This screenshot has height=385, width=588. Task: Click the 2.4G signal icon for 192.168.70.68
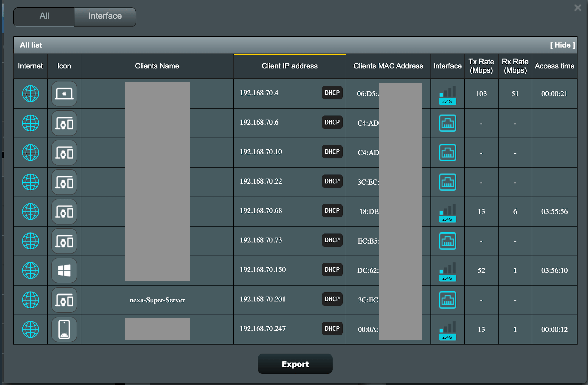pos(447,212)
